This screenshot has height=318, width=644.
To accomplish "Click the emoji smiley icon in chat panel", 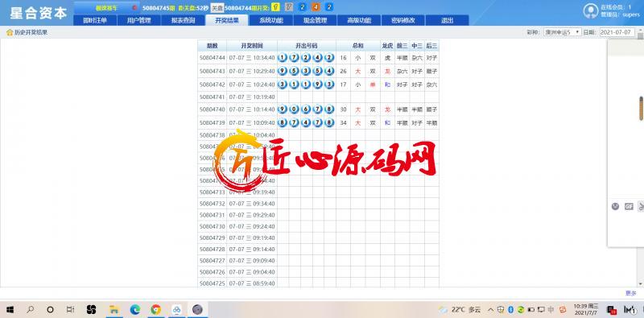I will 615,207.
